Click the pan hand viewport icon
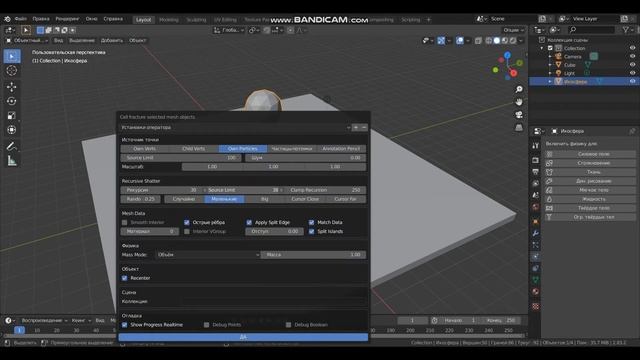The height and width of the screenshot is (360, 640). click(x=519, y=102)
